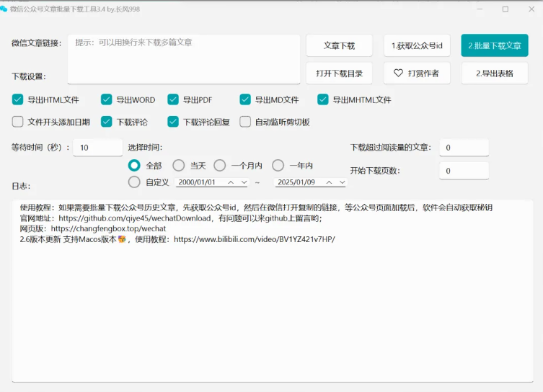This screenshot has width=543, height=392.
Task: Click the app icon in title bar
Action: 4,9
